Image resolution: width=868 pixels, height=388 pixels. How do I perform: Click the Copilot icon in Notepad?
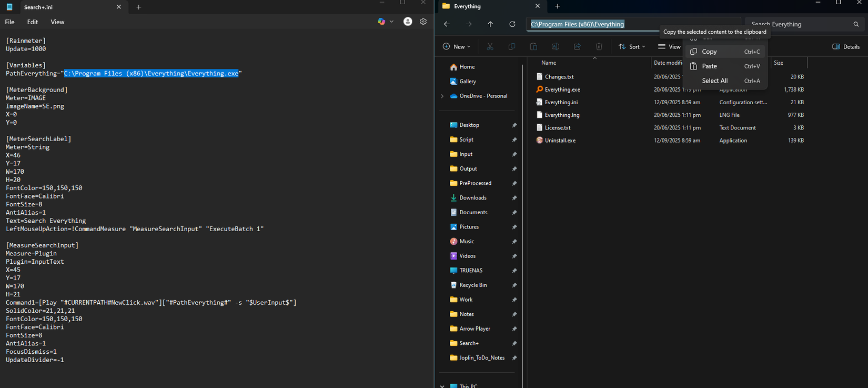pos(381,22)
